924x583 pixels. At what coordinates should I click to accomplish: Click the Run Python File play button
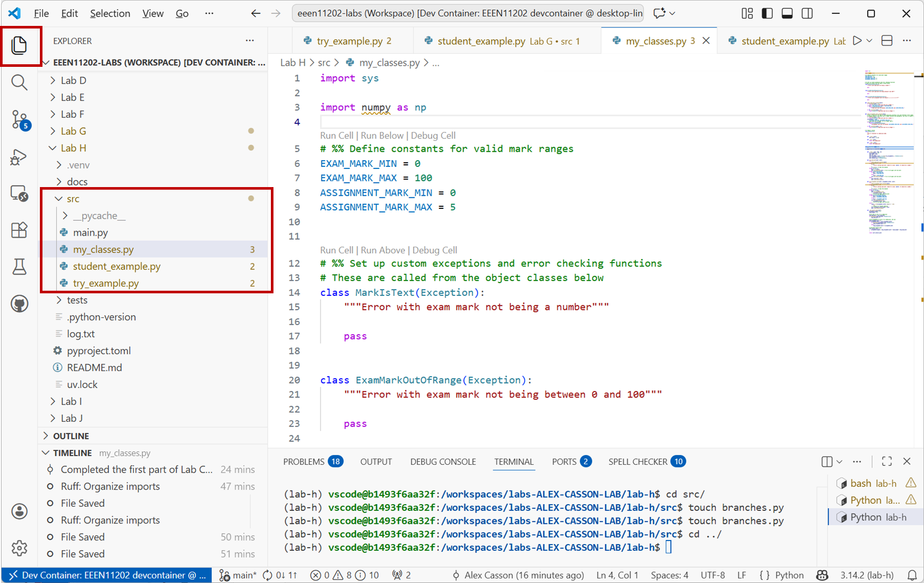pyautogui.click(x=857, y=41)
